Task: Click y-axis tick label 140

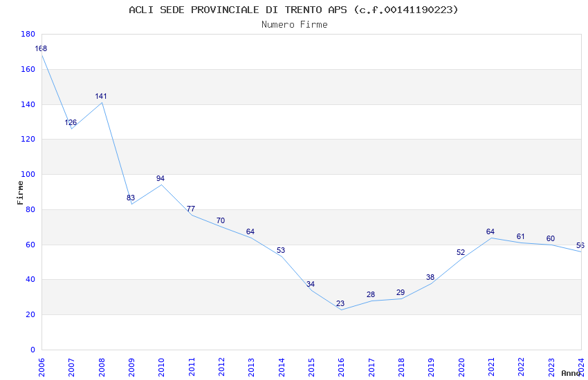Action: tap(28, 104)
